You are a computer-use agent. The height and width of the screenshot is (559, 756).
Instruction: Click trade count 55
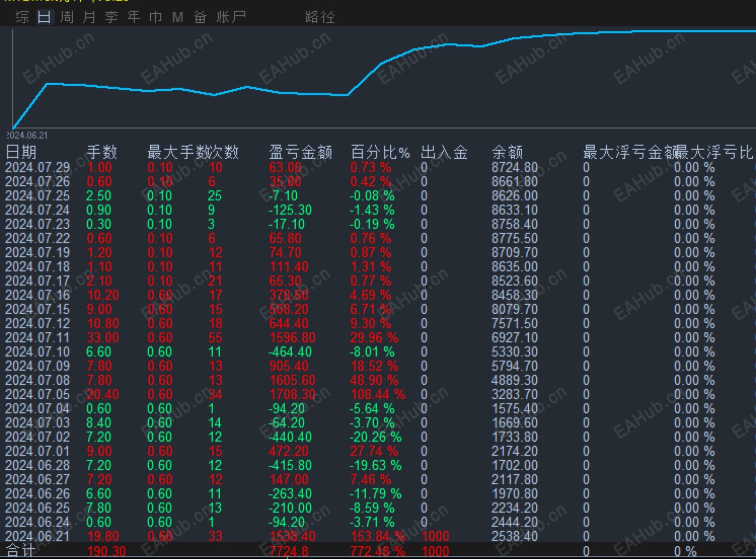(215, 337)
